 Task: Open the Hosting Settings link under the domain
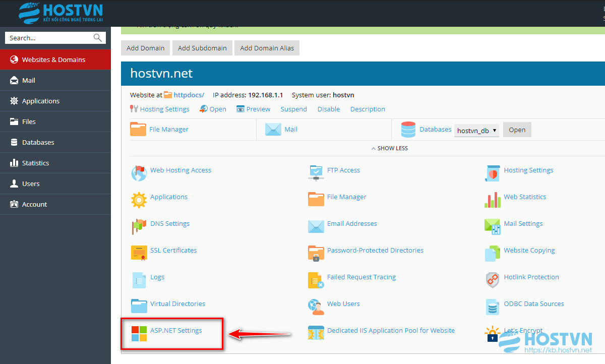point(165,109)
